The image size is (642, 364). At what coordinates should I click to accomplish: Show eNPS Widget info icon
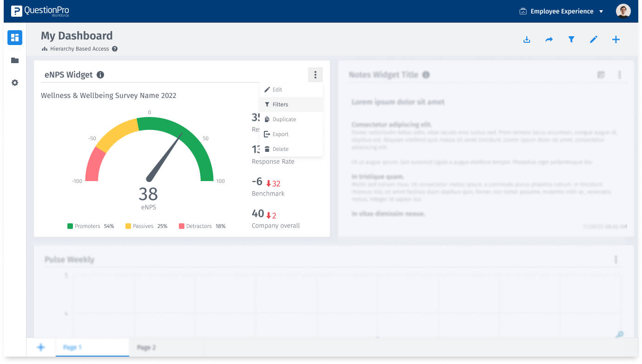100,75
